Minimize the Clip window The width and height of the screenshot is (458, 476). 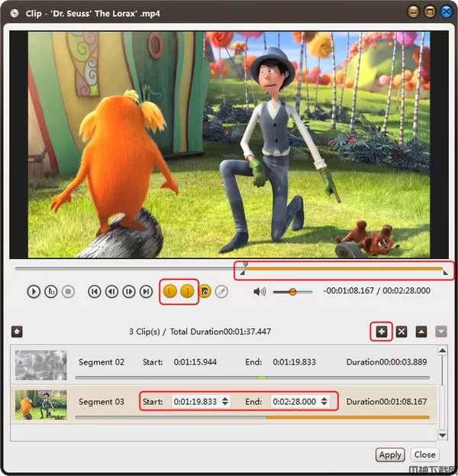[413, 12]
